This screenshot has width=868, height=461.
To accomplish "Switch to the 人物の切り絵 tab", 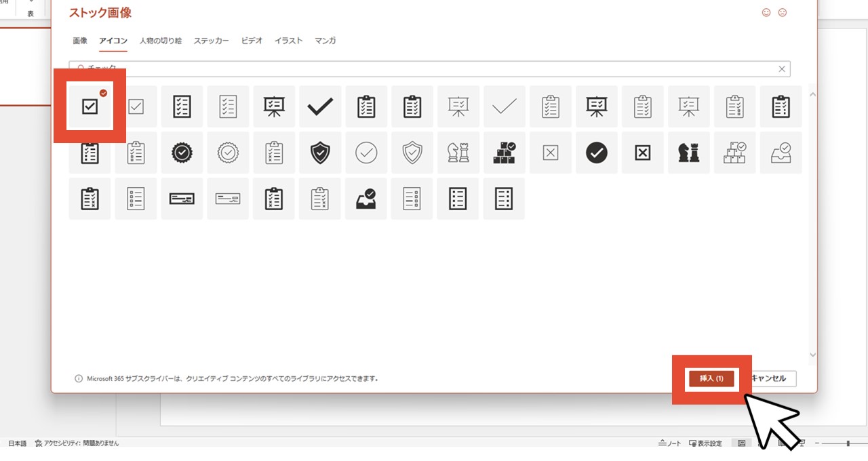I will [x=161, y=41].
